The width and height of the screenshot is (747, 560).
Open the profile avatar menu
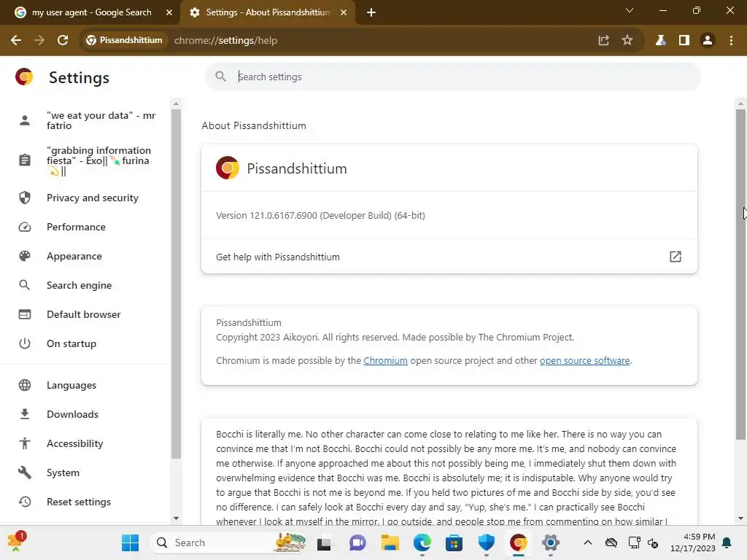(x=708, y=41)
